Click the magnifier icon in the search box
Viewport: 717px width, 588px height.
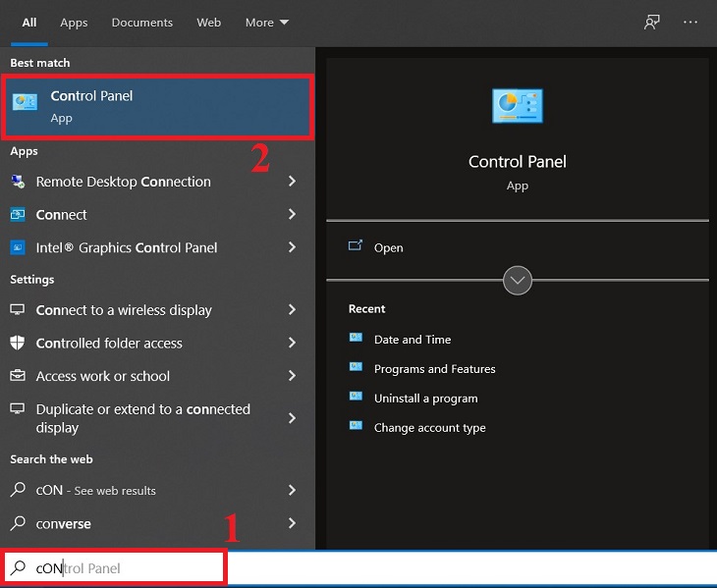(19, 567)
